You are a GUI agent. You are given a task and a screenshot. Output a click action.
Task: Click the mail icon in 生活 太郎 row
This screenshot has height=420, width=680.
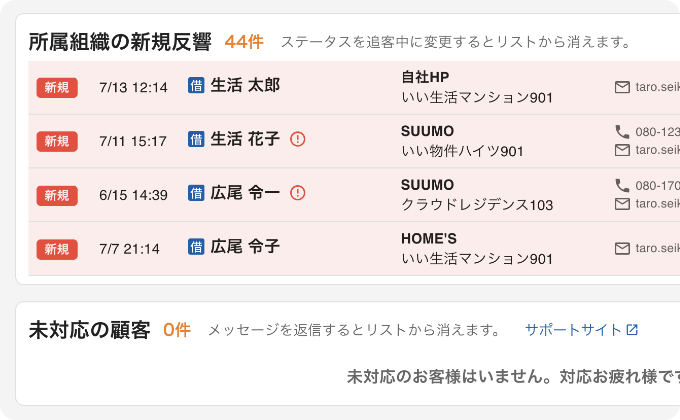click(622, 87)
